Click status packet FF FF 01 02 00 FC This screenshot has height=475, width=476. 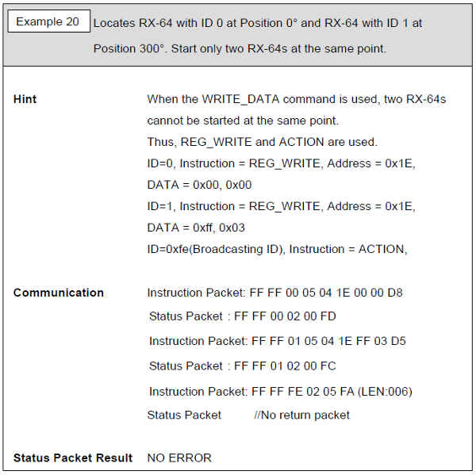pos(243,366)
